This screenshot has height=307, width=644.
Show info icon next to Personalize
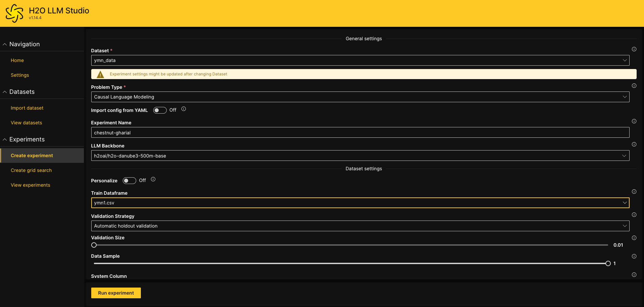(153, 179)
